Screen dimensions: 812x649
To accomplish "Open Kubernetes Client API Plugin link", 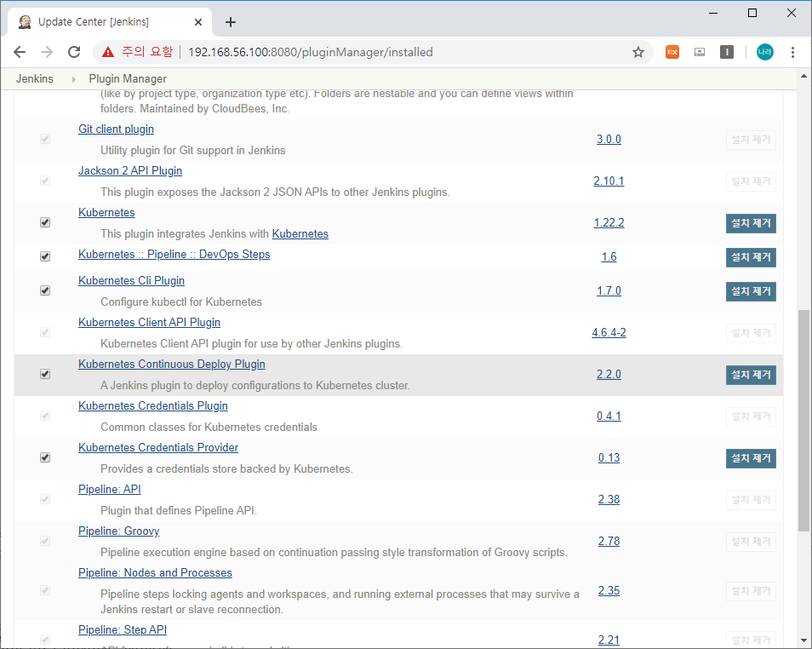I will tap(149, 323).
